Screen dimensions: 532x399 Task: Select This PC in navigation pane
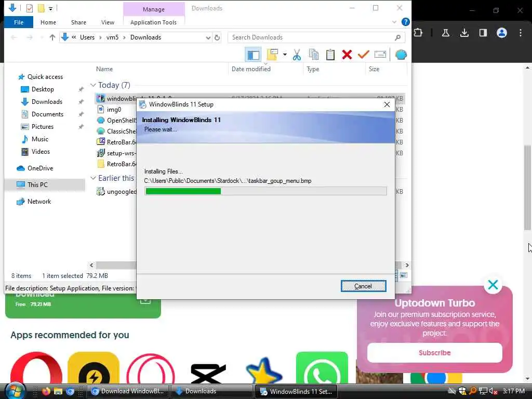click(37, 185)
